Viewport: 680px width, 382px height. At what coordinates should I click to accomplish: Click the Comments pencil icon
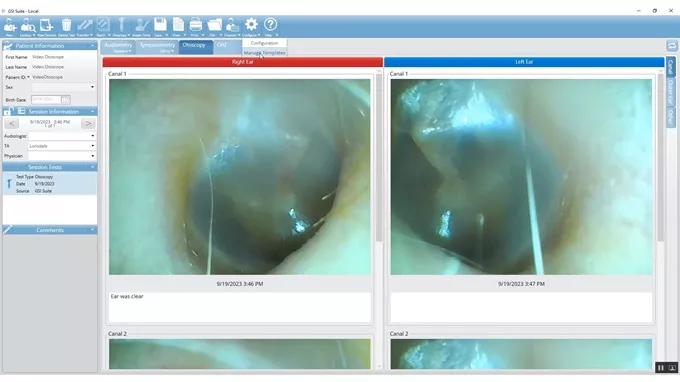pyautogui.click(x=7, y=229)
